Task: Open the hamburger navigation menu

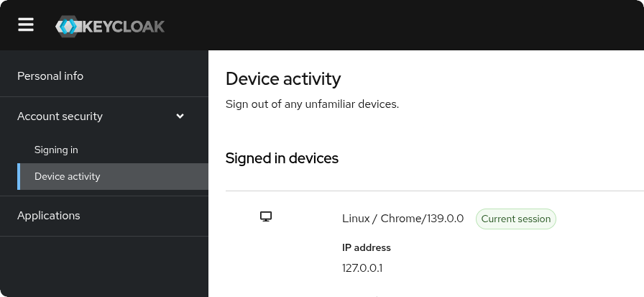Action: pyautogui.click(x=26, y=25)
